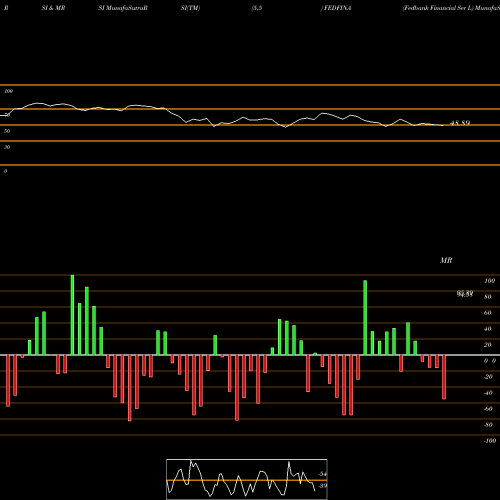Click the 39 label in mini chart

pyautogui.click(x=322, y=485)
